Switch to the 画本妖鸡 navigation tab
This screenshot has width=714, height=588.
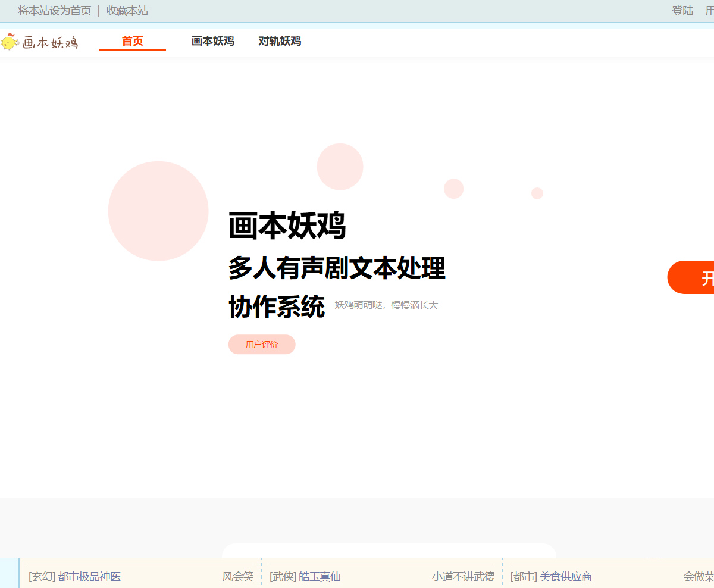pyautogui.click(x=212, y=41)
